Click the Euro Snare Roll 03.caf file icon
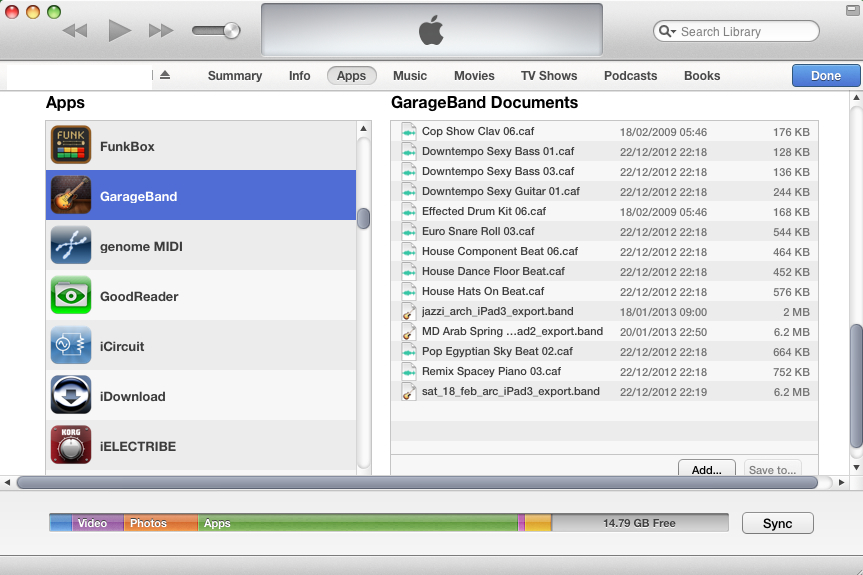The image size is (863, 575). [408, 232]
